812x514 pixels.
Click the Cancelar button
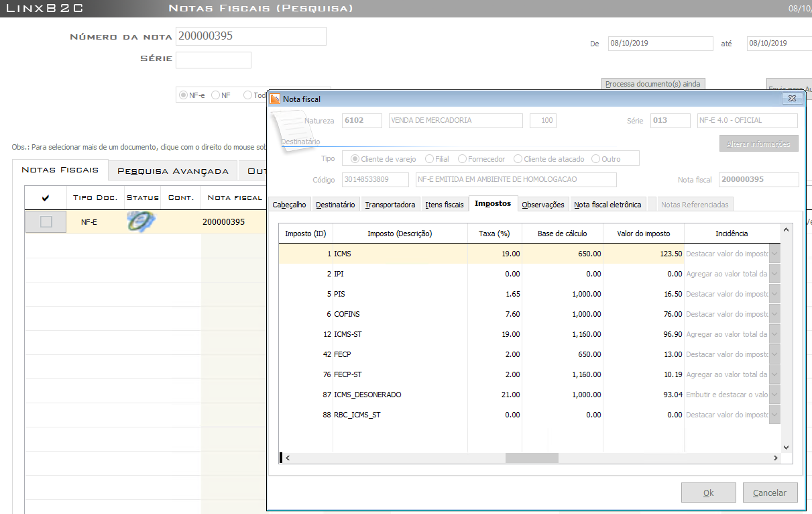coord(769,493)
